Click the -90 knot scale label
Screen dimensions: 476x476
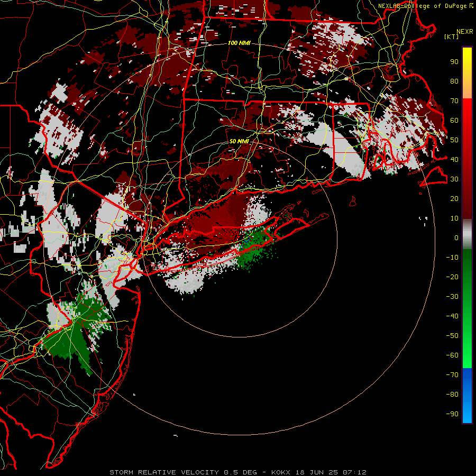click(452, 414)
